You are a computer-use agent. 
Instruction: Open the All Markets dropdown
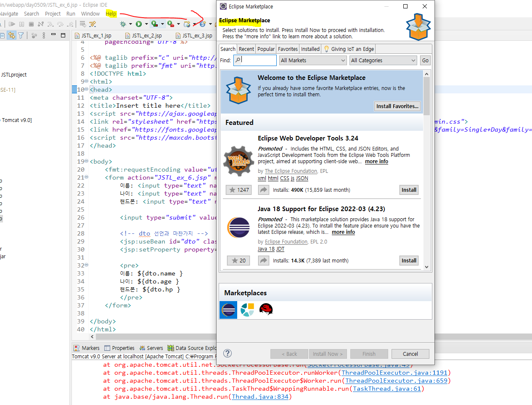[x=313, y=61]
